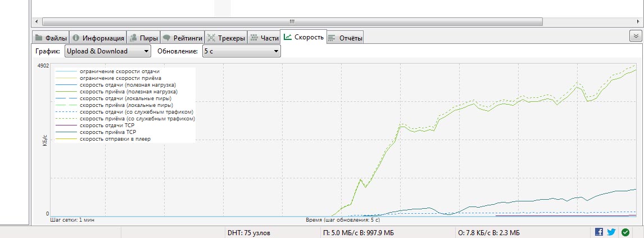Click legend entry скорость отдачи TCP
The width and height of the screenshot is (644, 238).
107,125
